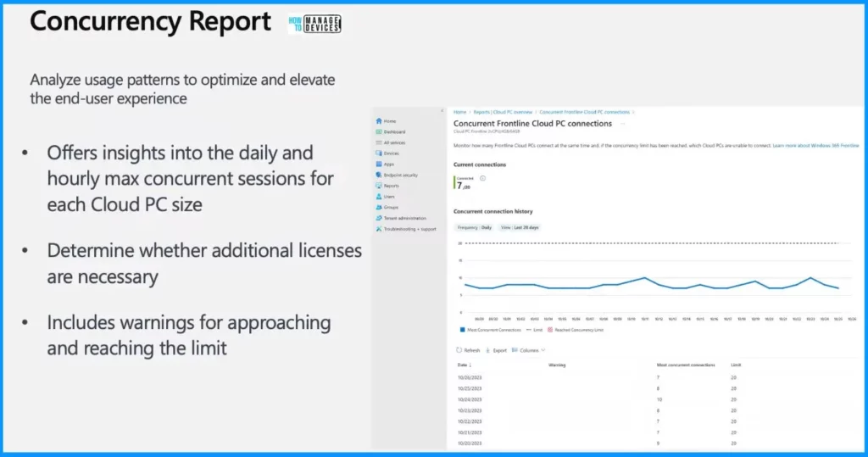Image resolution: width=868 pixels, height=457 pixels.
Task: Open the View : Last 28 days filter
Action: coord(520,228)
